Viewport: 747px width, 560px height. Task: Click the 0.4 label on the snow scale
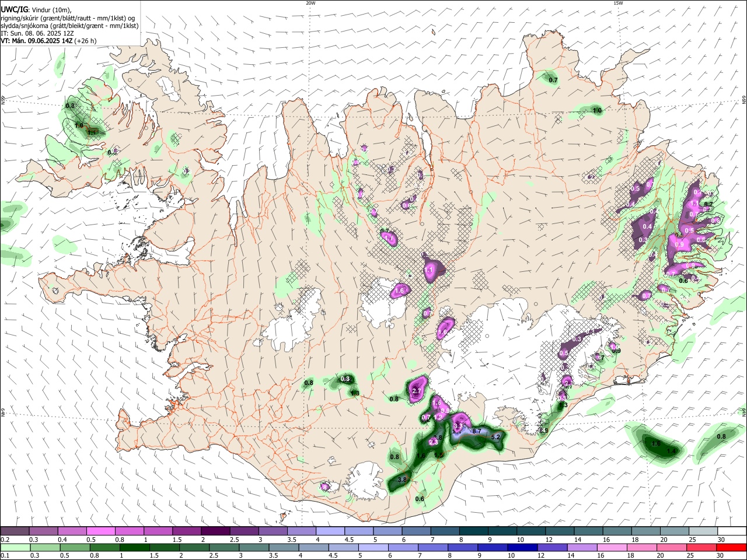(62, 540)
